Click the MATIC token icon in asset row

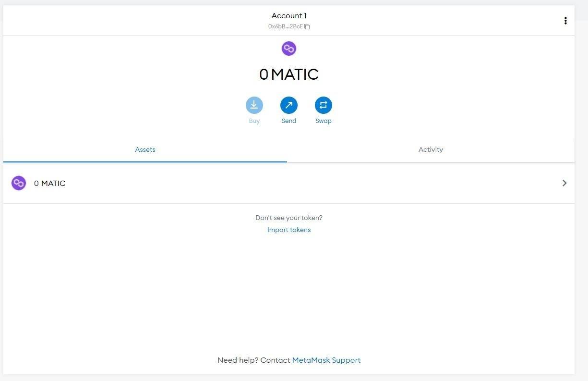pyautogui.click(x=19, y=183)
